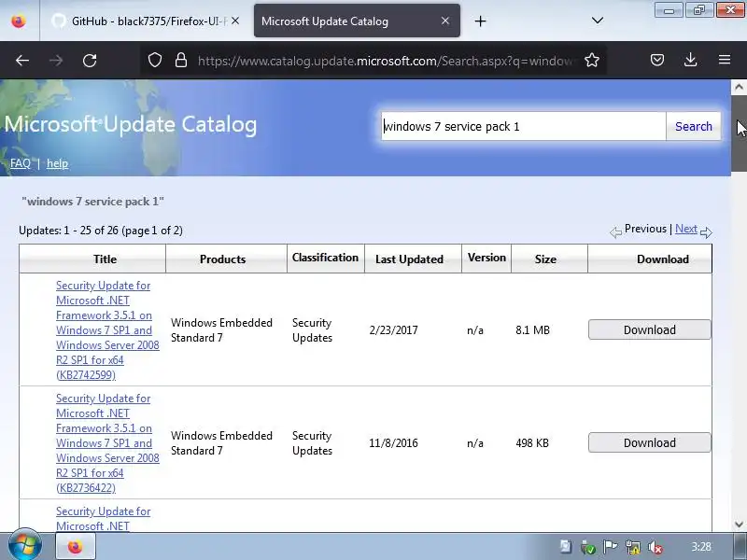747x560 pixels.
Task: Click the results count text 'Updates: 1 - 25 of 26'
Action: pos(68,231)
